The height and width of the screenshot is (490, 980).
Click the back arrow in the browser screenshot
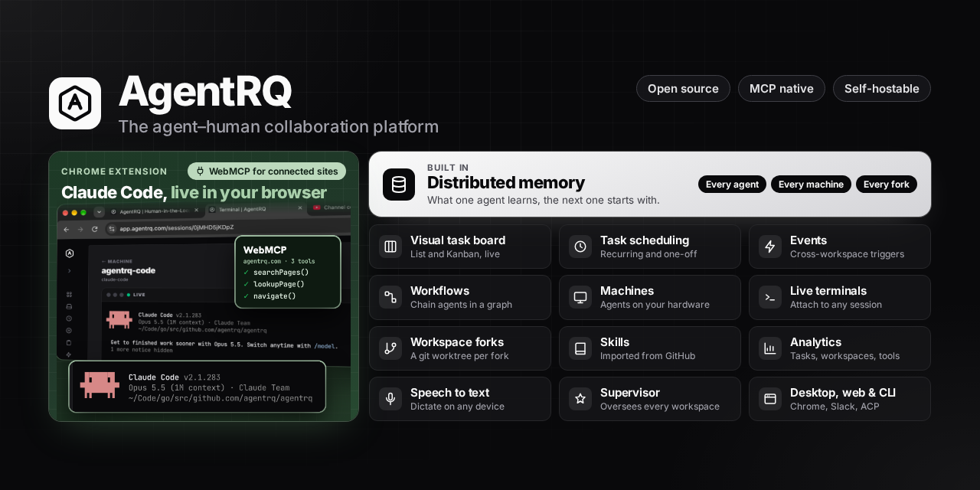[x=66, y=229]
